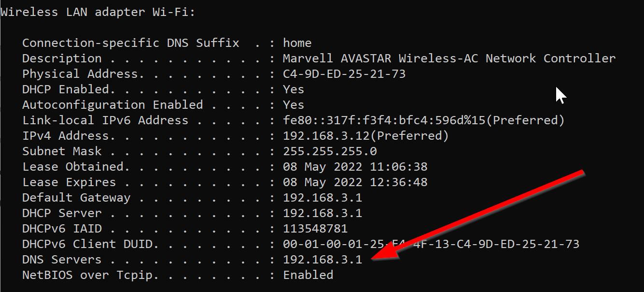Click the DHCPv6 Client DUID value

click(x=431, y=244)
